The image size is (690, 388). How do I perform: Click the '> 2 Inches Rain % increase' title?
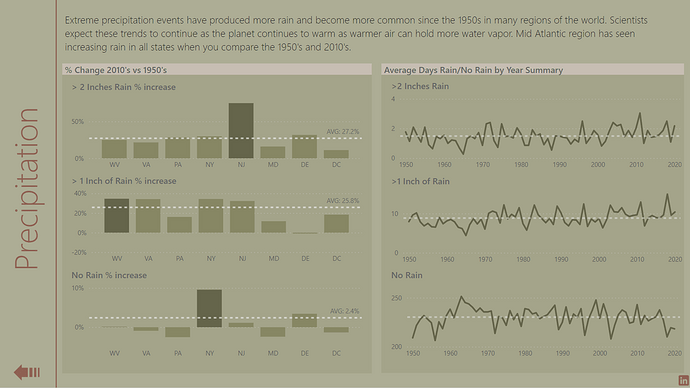[x=124, y=87]
